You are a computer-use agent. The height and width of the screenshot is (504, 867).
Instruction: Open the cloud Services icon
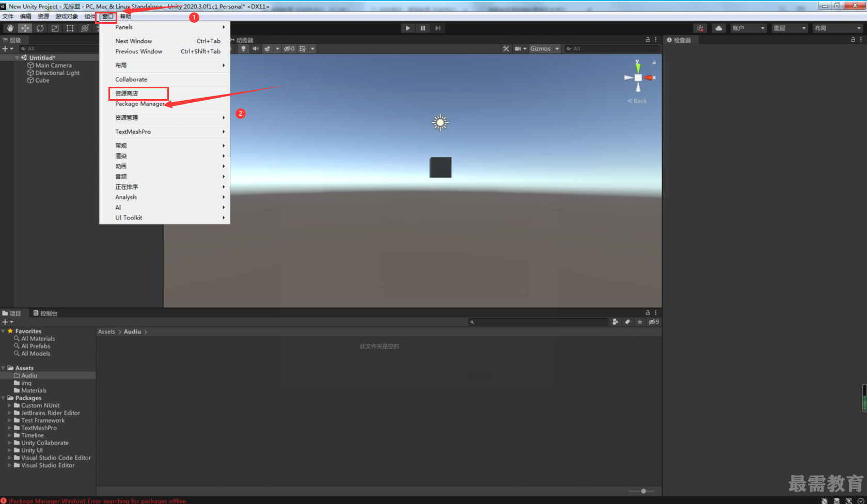point(719,28)
